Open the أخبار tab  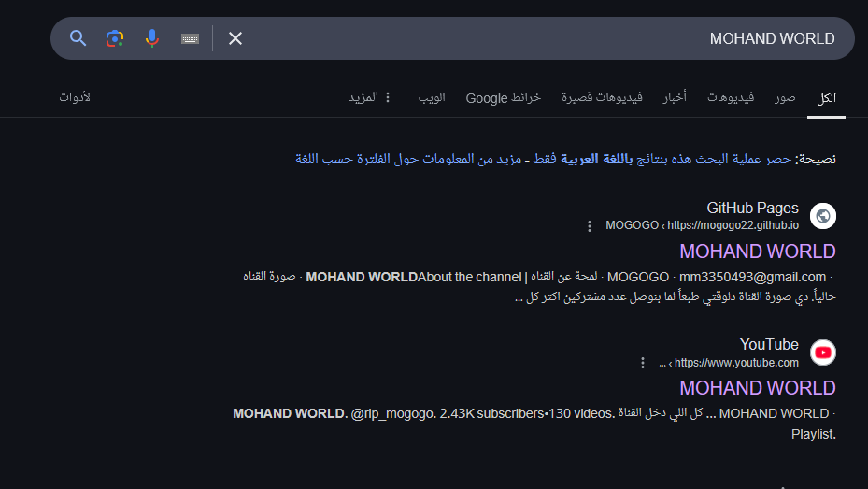pos(675,97)
